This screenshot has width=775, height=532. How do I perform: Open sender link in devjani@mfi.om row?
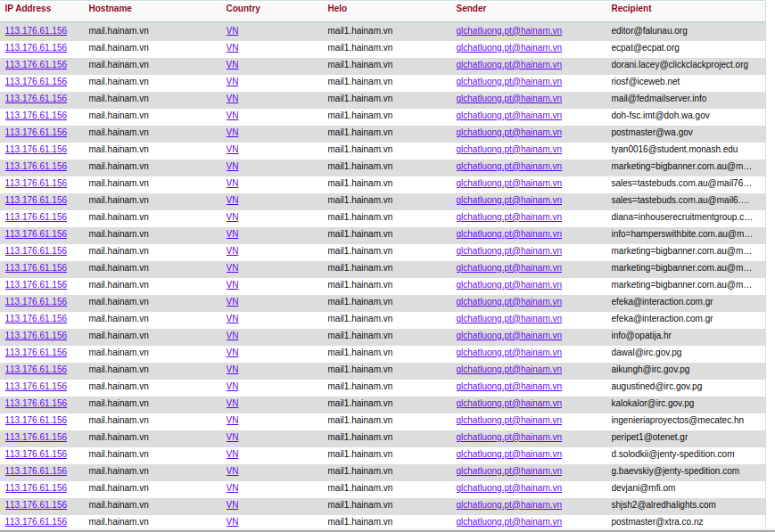[508, 488]
